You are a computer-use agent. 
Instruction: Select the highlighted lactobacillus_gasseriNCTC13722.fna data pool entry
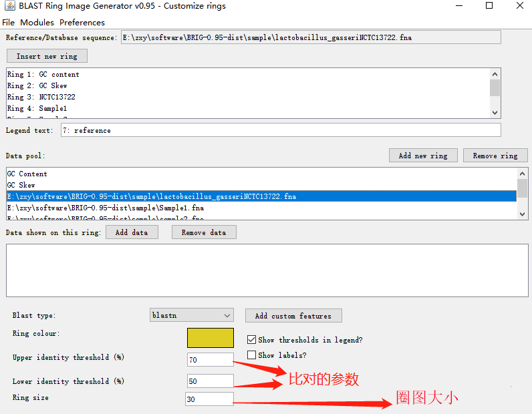[x=261, y=196]
